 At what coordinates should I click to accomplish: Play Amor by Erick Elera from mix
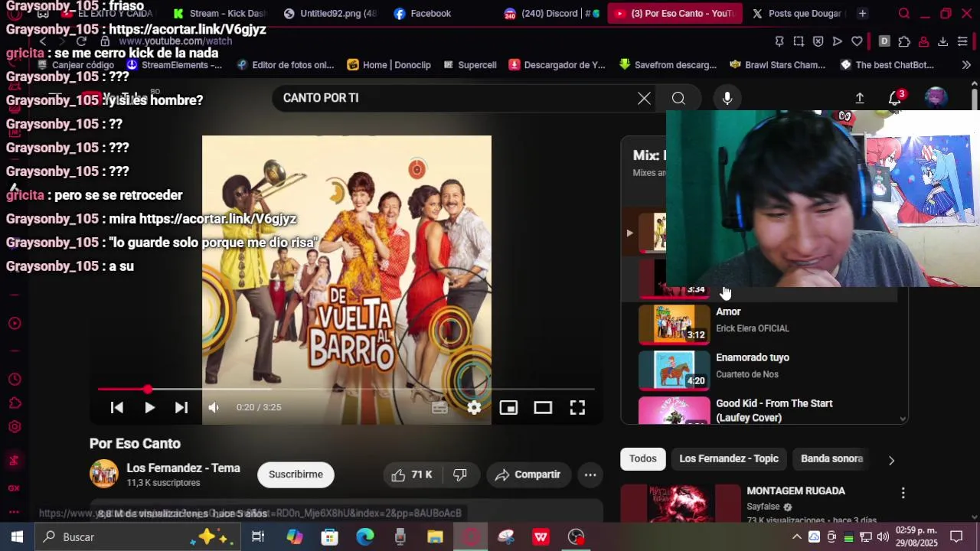[x=766, y=324]
